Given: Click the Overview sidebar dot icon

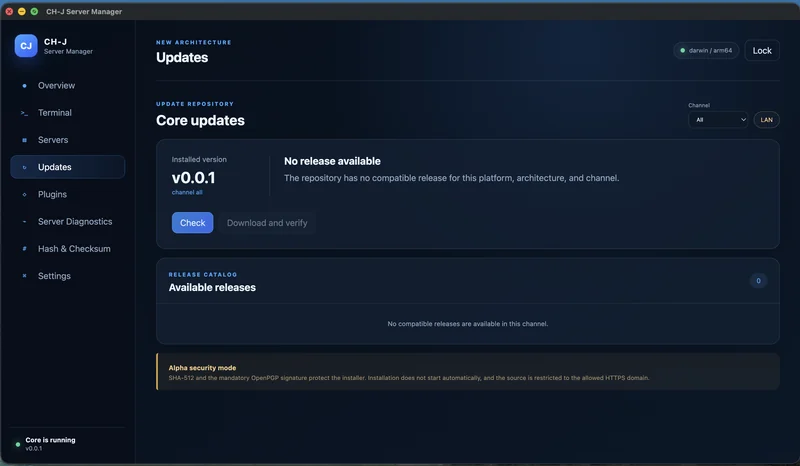Looking at the screenshot, I should (x=24, y=86).
